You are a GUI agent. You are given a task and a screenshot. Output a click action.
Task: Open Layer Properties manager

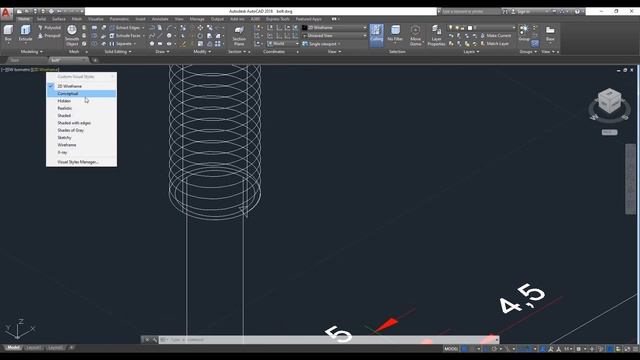pos(436,36)
